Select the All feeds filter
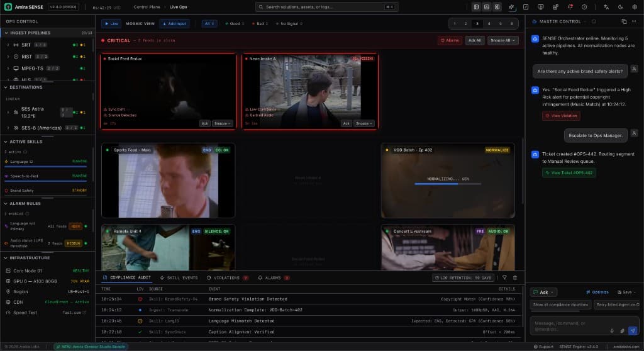Screen dimensions: 644x351 [x=209, y=24]
